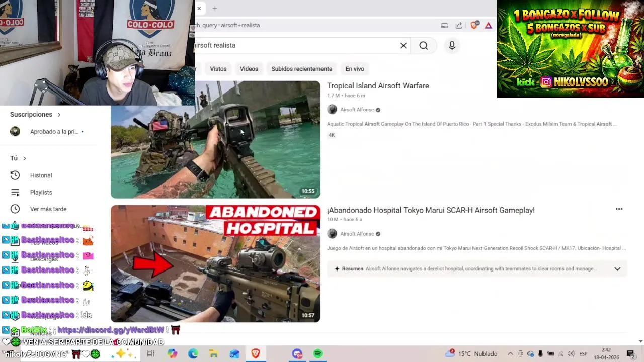Click the 10:55 duration on the first thumbnail
The width and height of the screenshot is (644, 362).
308,191
